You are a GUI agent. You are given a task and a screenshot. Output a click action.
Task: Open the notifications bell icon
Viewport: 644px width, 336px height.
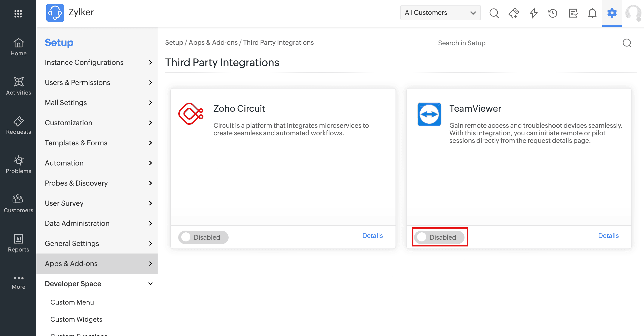592,13
